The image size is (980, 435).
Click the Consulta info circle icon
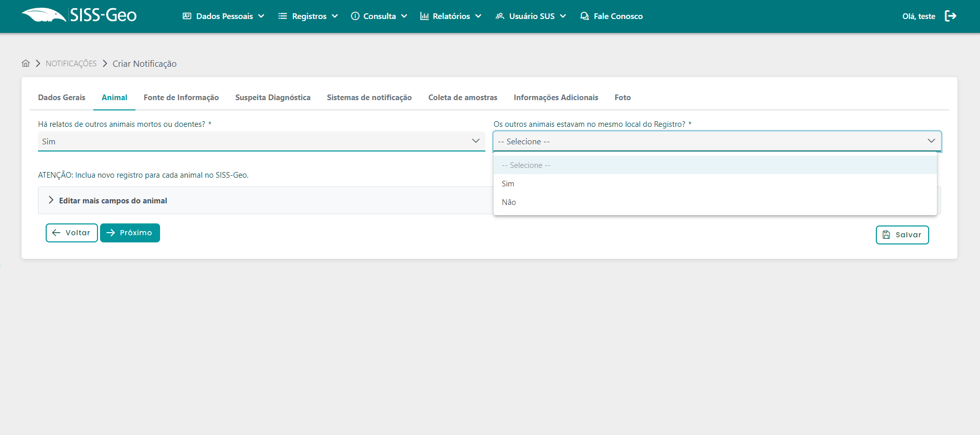pyautogui.click(x=355, y=16)
